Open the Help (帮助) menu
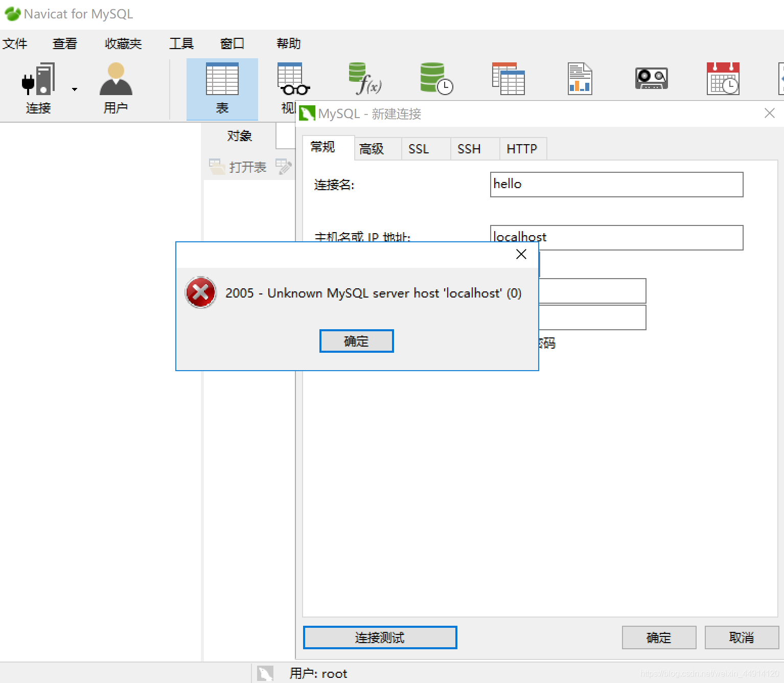This screenshot has width=784, height=683. 289,43
